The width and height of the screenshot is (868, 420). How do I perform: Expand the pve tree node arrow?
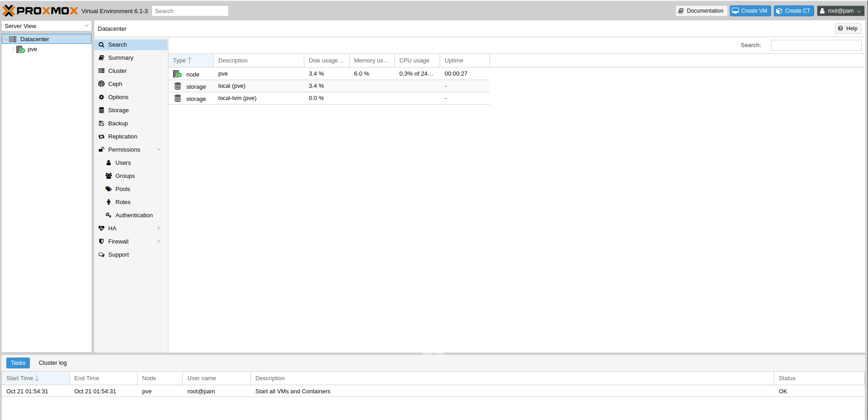tap(13, 49)
